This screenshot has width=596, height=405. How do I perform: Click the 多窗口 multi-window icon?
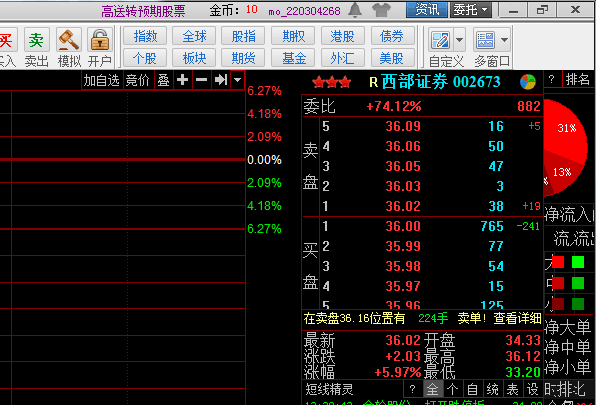coord(485,40)
